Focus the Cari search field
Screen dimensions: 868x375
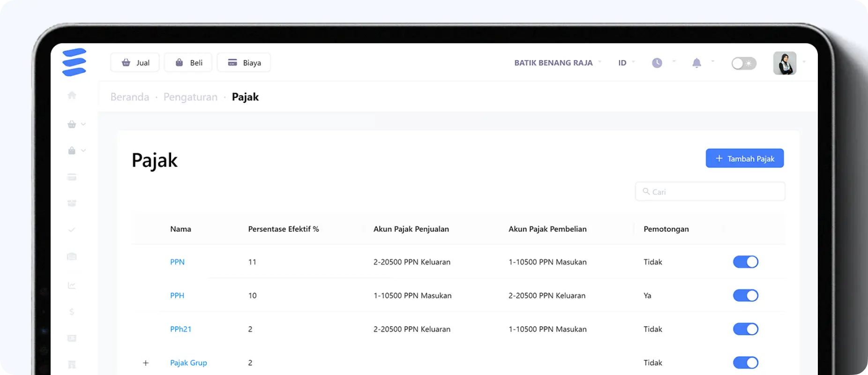coord(710,191)
